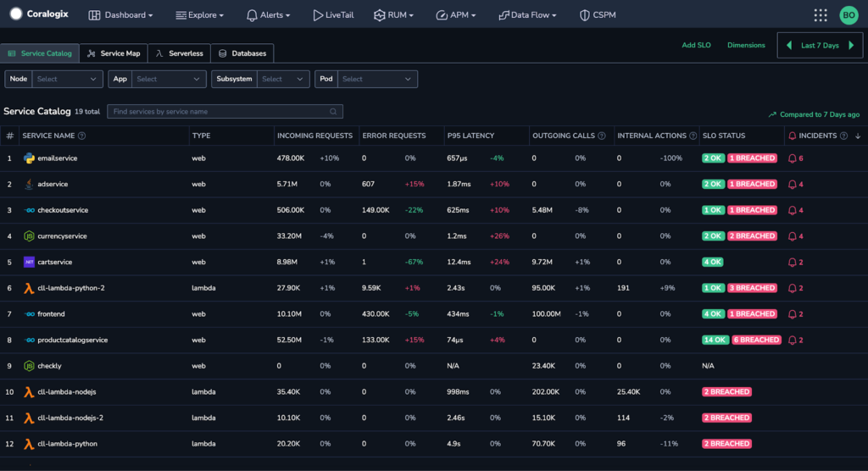Click the adservice Java icon
Viewport: 868px width, 471px height.
[30, 185]
